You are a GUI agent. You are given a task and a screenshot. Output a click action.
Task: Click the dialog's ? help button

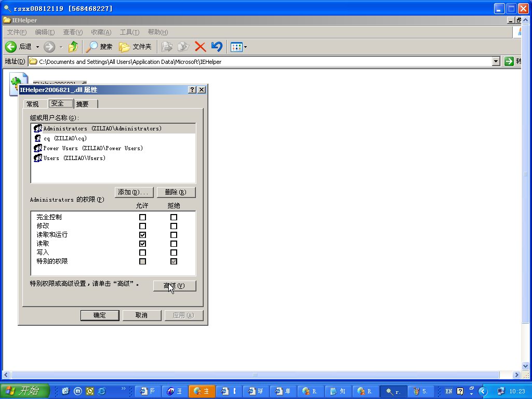(x=192, y=89)
